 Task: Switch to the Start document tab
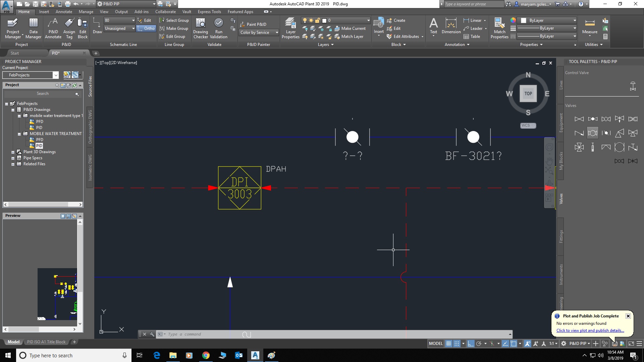click(x=14, y=53)
